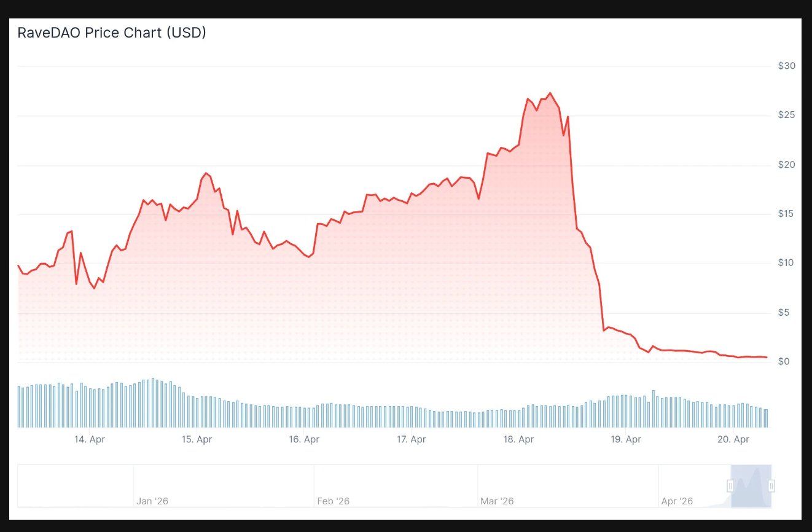Image resolution: width=812 pixels, height=532 pixels.
Task: Click the 17. Apr date label
Action: click(411, 439)
